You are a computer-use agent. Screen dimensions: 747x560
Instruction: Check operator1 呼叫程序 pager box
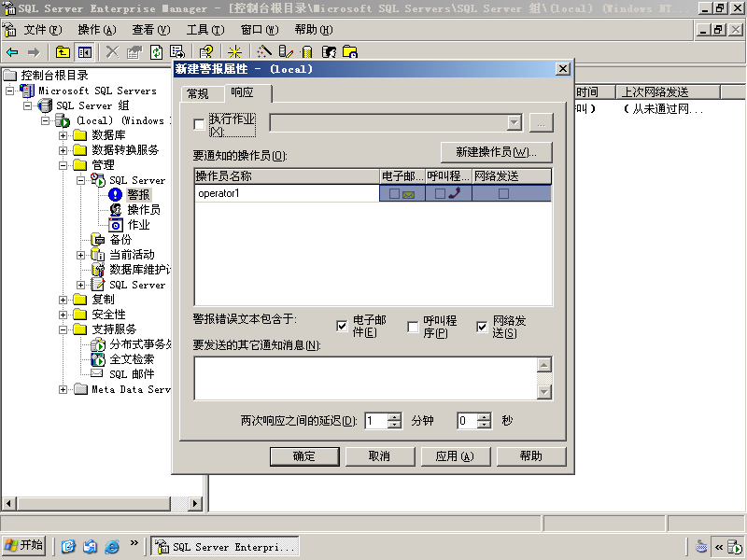(440, 194)
